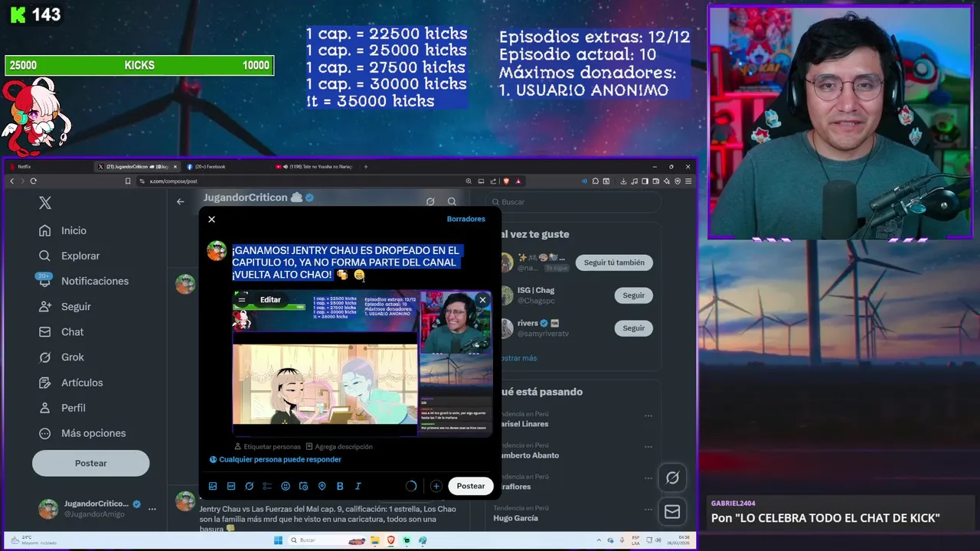Screen dimensions: 980x551
Task: Toggle italic formatting in composer
Action: click(358, 486)
